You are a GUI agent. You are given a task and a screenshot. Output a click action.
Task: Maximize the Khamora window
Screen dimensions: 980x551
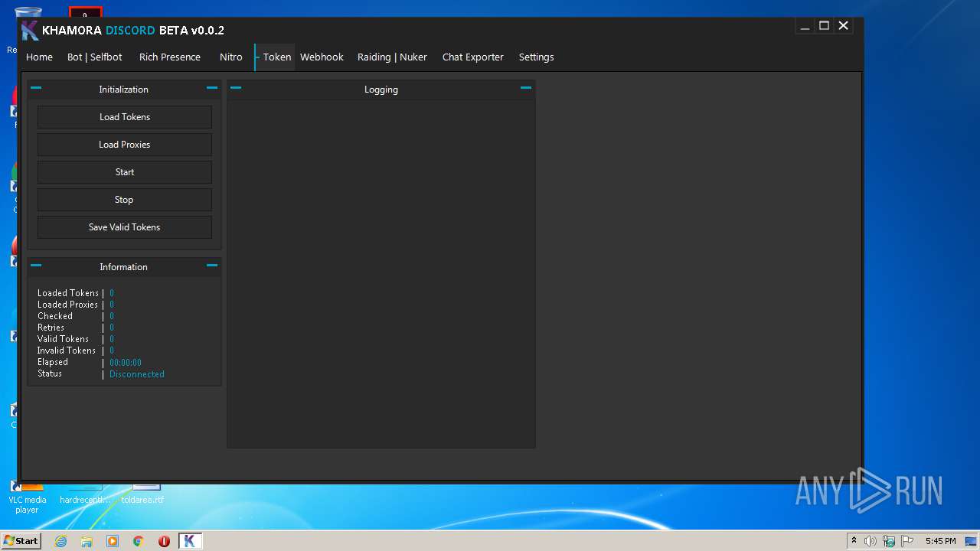pos(824,26)
